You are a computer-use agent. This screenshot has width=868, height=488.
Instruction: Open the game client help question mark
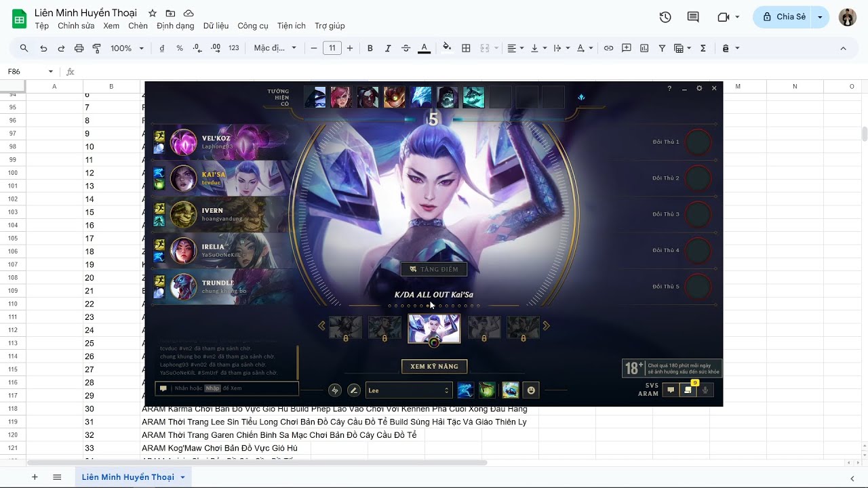[x=669, y=88]
